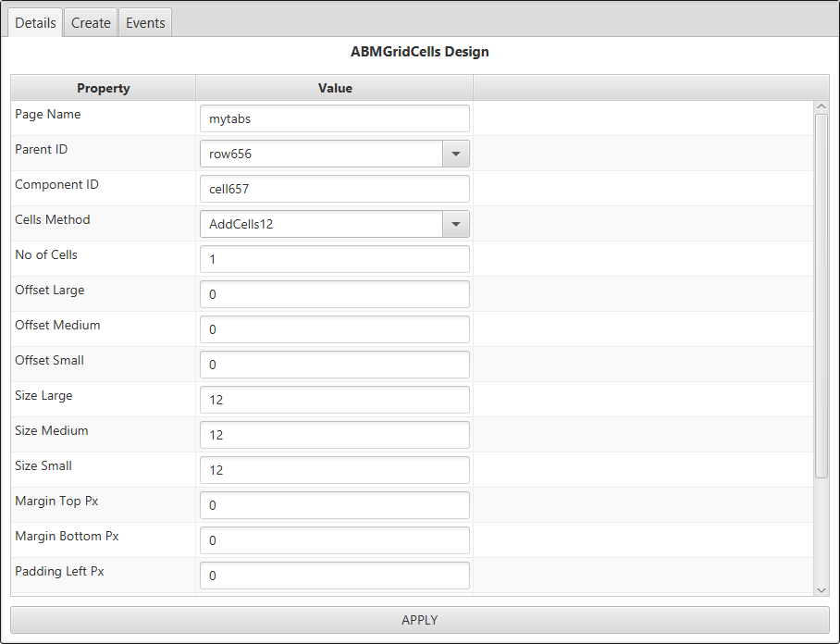Select the Details tab

(36, 23)
